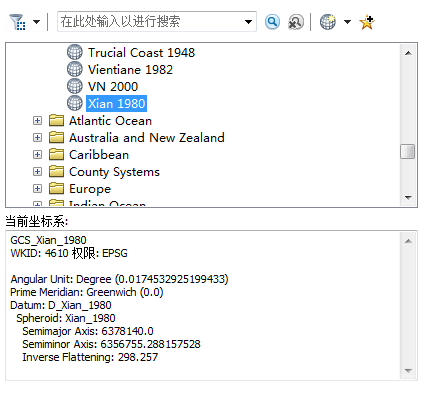Click the WKID: 4610 line

point(69,253)
